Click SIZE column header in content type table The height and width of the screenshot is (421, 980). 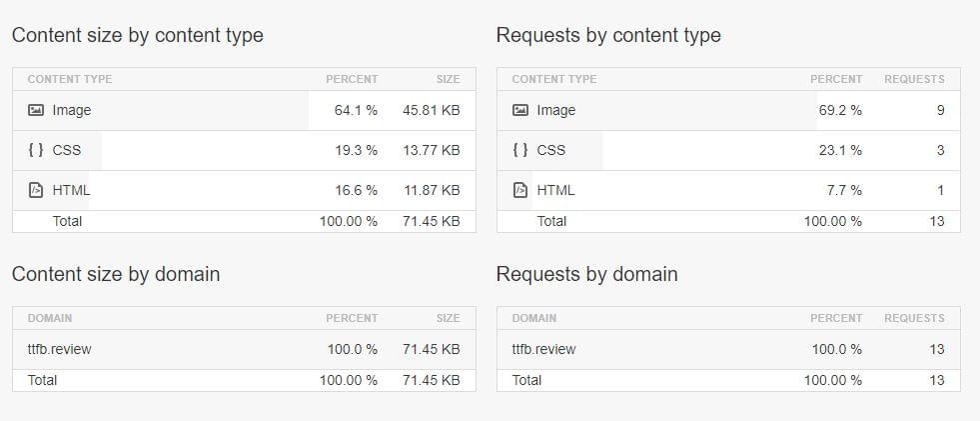[448, 79]
